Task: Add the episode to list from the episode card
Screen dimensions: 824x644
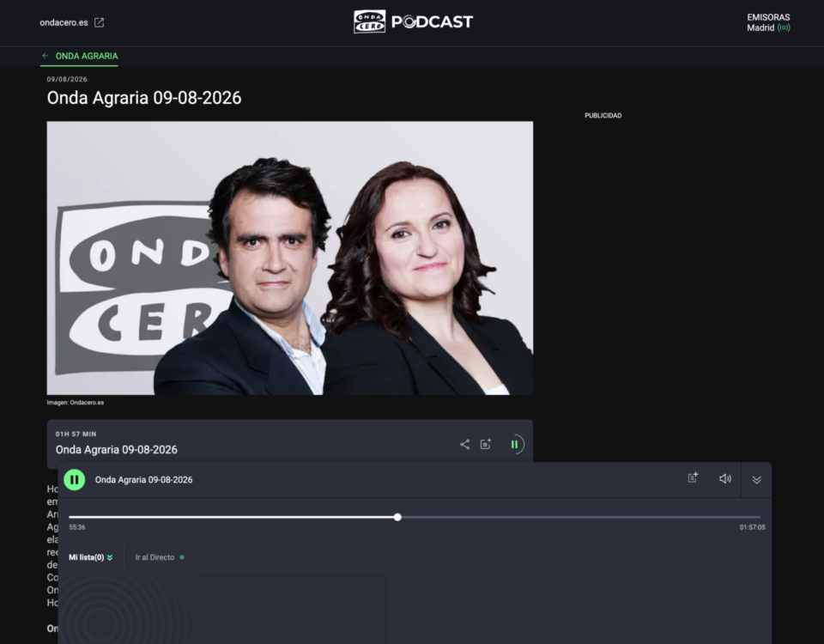Action: click(486, 444)
